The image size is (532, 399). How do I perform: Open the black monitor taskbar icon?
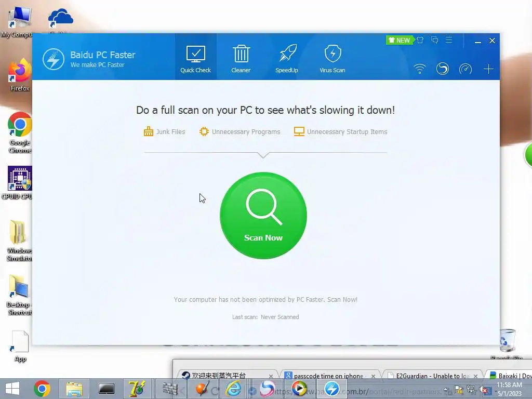coord(106,389)
